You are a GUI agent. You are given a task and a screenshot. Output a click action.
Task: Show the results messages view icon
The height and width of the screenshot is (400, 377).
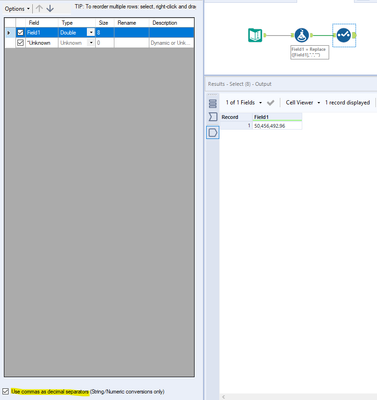(x=213, y=104)
